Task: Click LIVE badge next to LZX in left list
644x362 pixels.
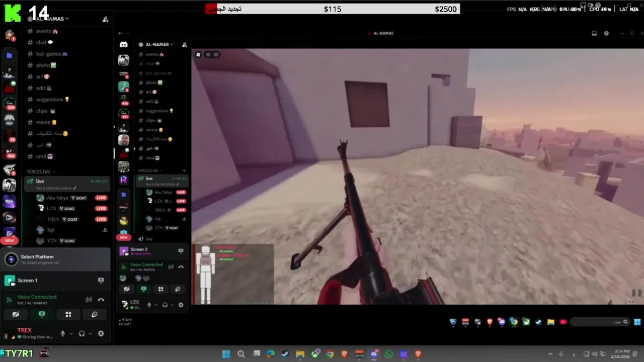Action: click(101, 208)
